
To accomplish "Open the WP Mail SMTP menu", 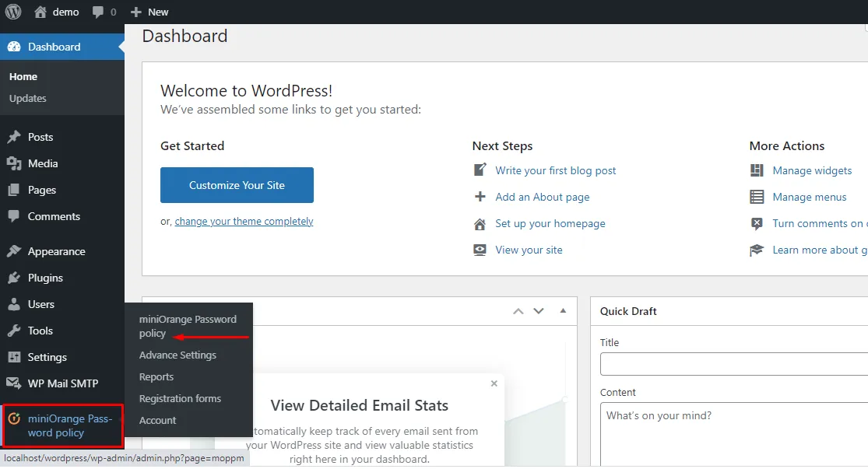I will coord(62,383).
